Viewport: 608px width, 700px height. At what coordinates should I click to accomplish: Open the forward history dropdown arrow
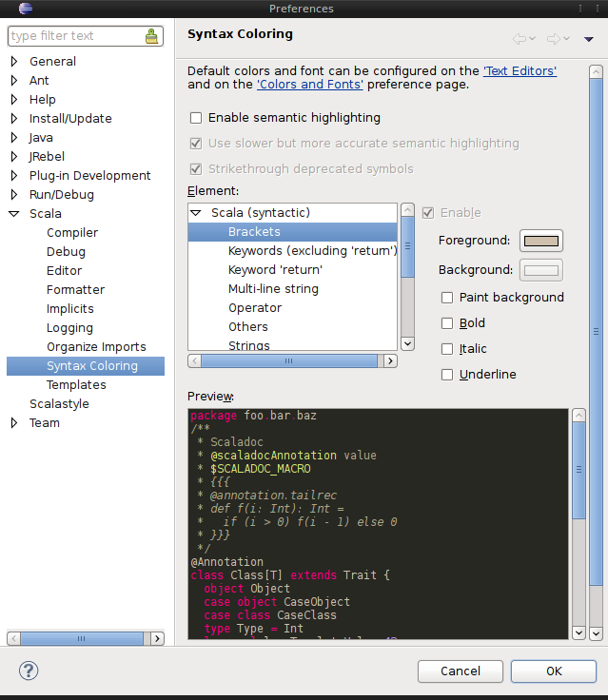pos(566,39)
